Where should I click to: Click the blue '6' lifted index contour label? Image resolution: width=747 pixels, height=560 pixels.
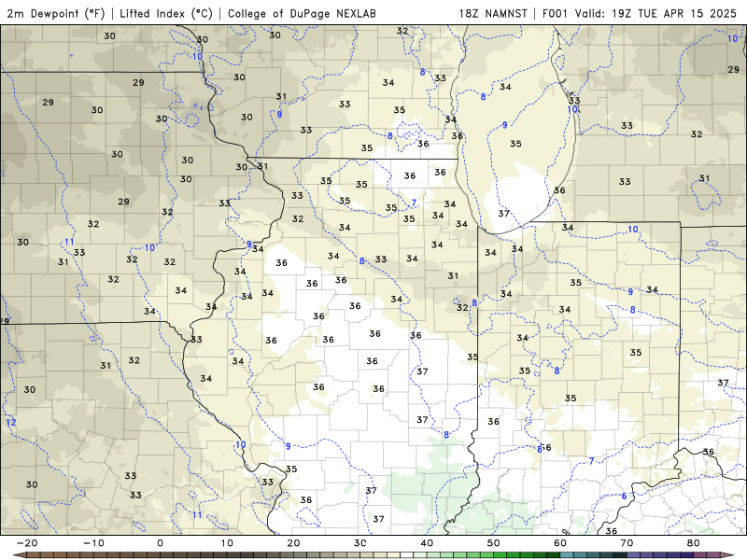pyautogui.click(x=624, y=497)
